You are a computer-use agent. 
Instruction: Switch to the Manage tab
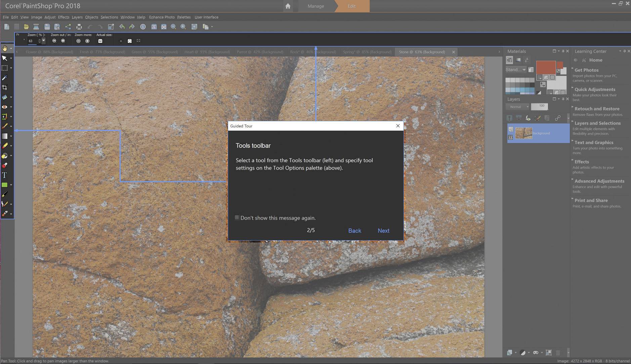pyautogui.click(x=315, y=6)
